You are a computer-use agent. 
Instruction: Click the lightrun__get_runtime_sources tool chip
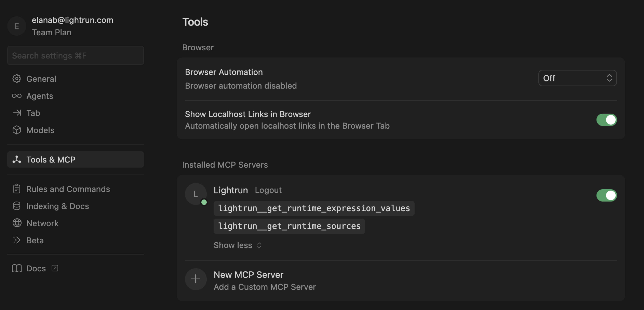(289, 226)
